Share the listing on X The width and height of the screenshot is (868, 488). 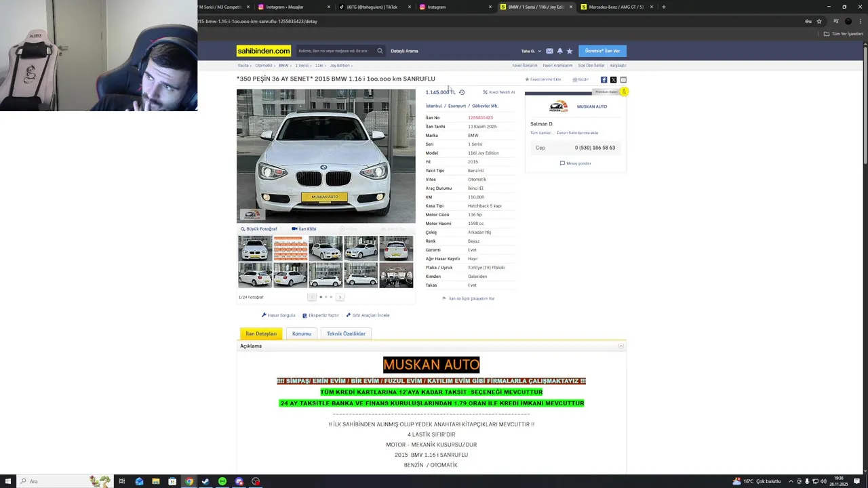(x=613, y=79)
